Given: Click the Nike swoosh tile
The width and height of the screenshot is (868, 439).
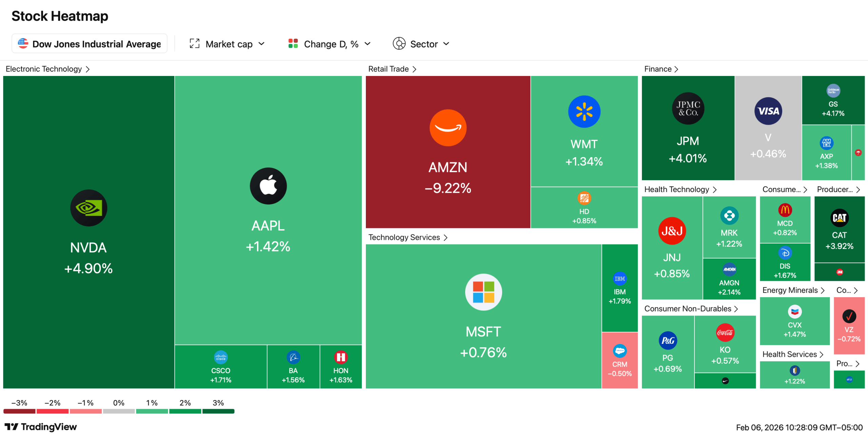Looking at the screenshot, I should tap(725, 381).
